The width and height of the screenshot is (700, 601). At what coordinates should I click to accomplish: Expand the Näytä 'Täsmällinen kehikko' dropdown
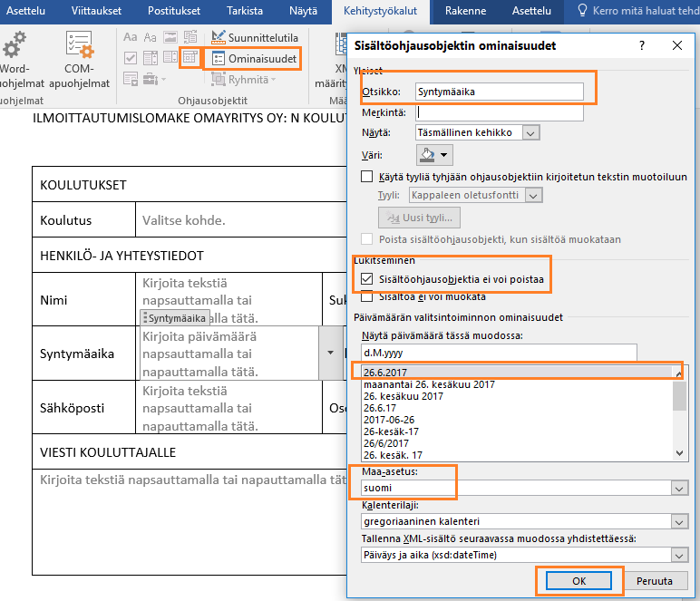[531, 132]
